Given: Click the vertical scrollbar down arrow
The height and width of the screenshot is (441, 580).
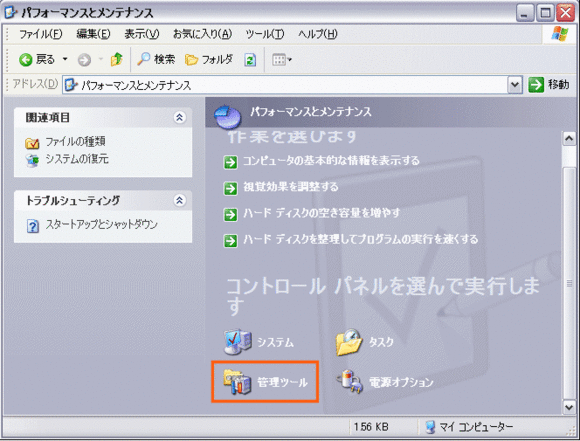Looking at the screenshot, I should 569,407.
